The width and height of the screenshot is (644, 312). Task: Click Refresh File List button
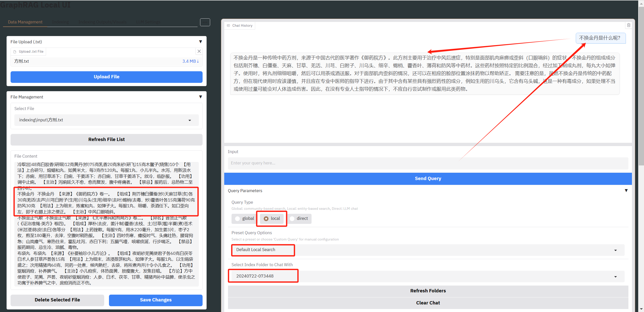click(106, 140)
